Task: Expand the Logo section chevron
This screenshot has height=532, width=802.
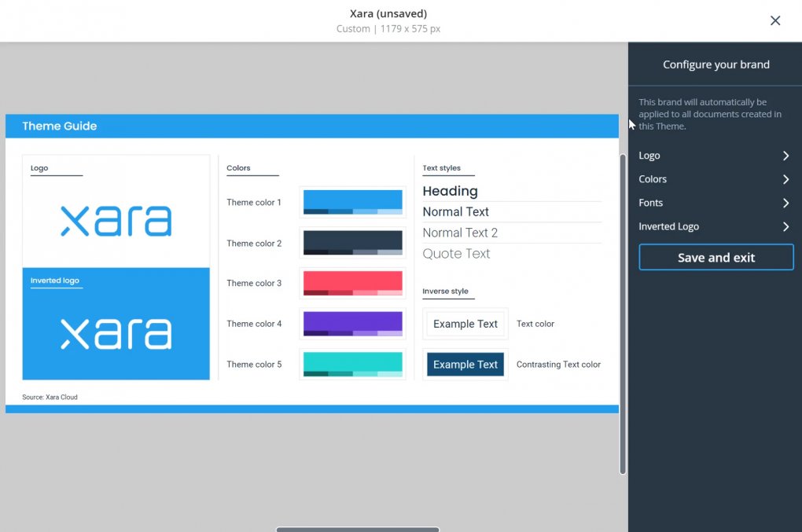Action: tap(785, 156)
